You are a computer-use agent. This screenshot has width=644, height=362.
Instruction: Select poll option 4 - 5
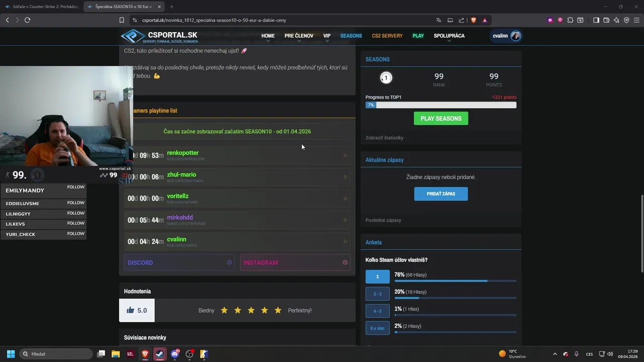pos(377,311)
